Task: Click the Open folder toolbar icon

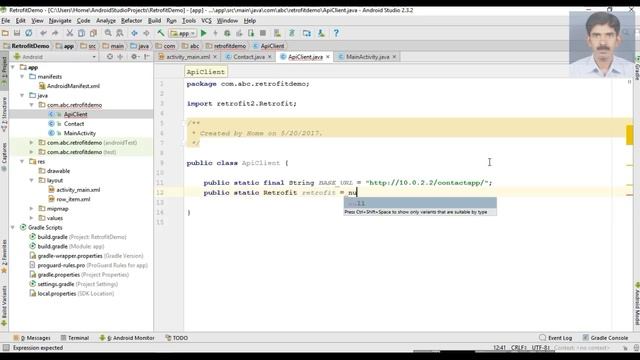Action: pos(5,33)
